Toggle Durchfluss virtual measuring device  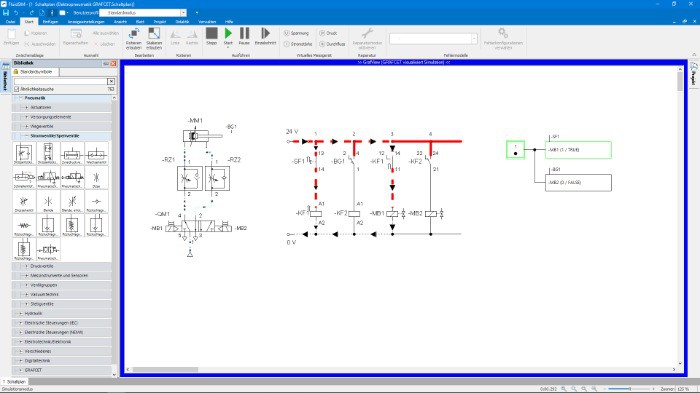pyautogui.click(x=332, y=44)
